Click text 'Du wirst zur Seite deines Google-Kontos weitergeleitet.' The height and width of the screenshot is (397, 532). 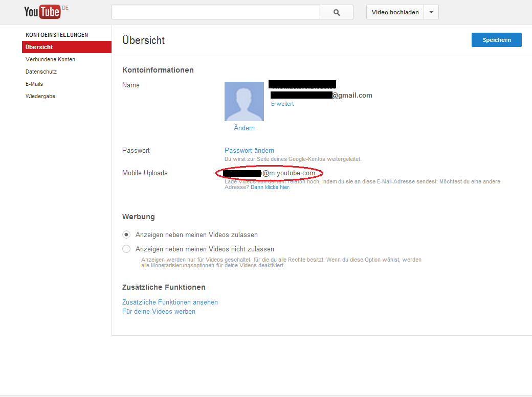[293, 159]
